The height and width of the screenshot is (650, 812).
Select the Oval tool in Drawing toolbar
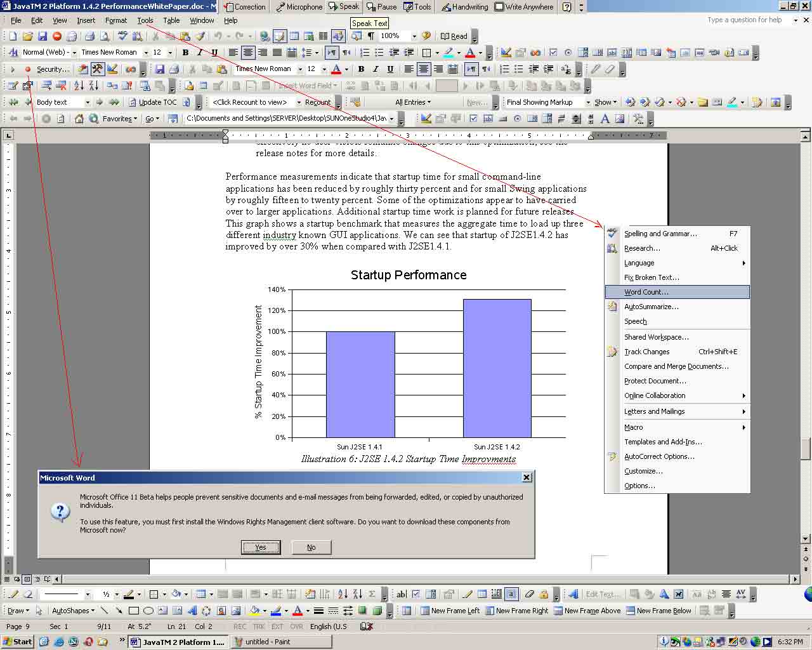148,611
